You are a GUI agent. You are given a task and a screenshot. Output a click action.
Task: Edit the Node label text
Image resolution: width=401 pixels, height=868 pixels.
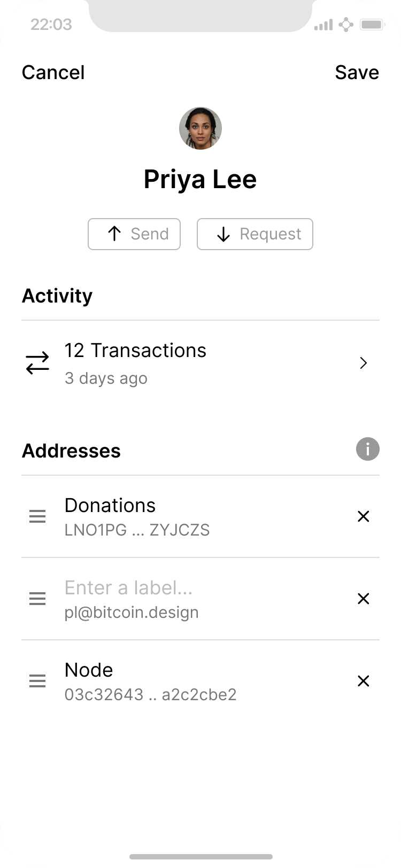[x=89, y=670]
